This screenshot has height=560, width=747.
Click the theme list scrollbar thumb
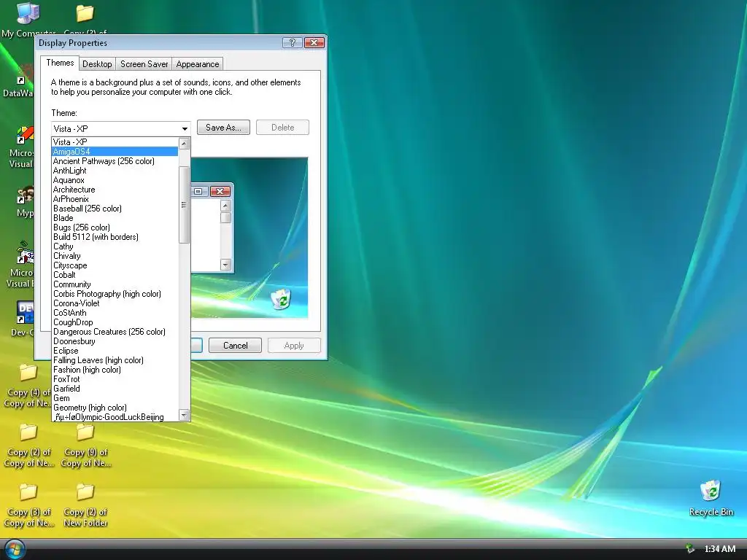click(x=185, y=205)
